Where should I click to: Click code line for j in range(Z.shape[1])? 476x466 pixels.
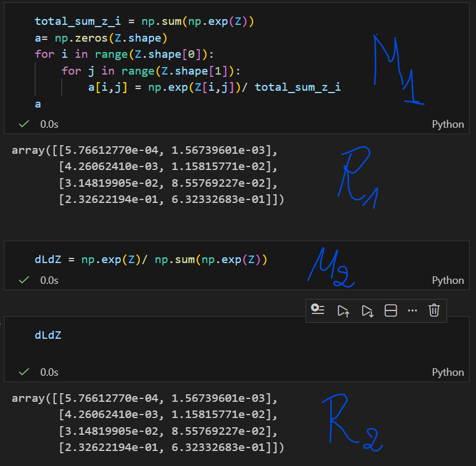point(151,71)
